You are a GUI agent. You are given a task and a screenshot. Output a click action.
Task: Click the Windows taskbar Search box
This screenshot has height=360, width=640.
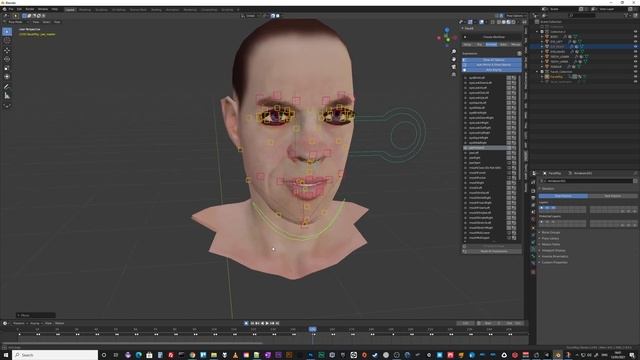point(55,355)
